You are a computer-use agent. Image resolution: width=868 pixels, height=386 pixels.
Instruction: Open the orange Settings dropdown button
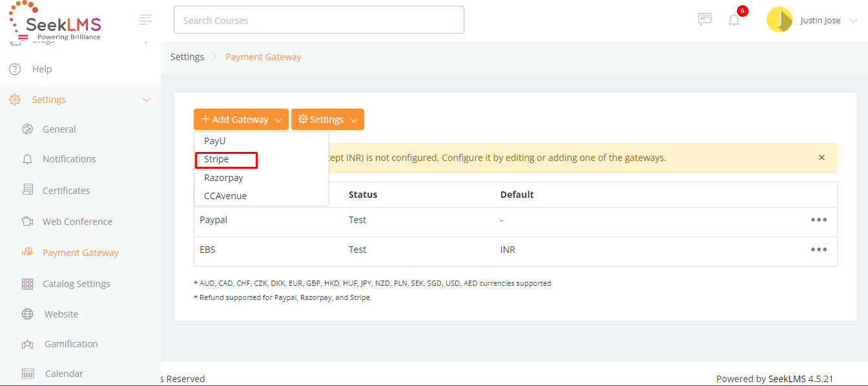click(327, 119)
